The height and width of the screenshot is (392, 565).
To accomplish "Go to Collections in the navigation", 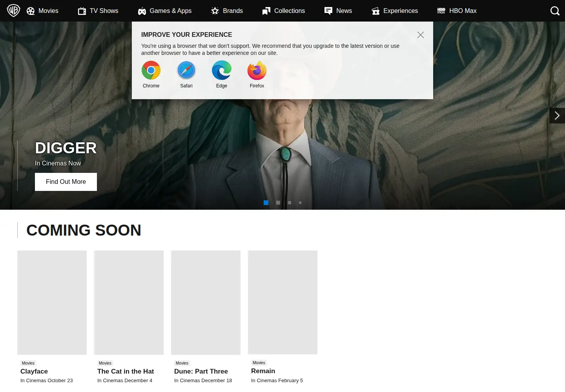I will point(290,11).
